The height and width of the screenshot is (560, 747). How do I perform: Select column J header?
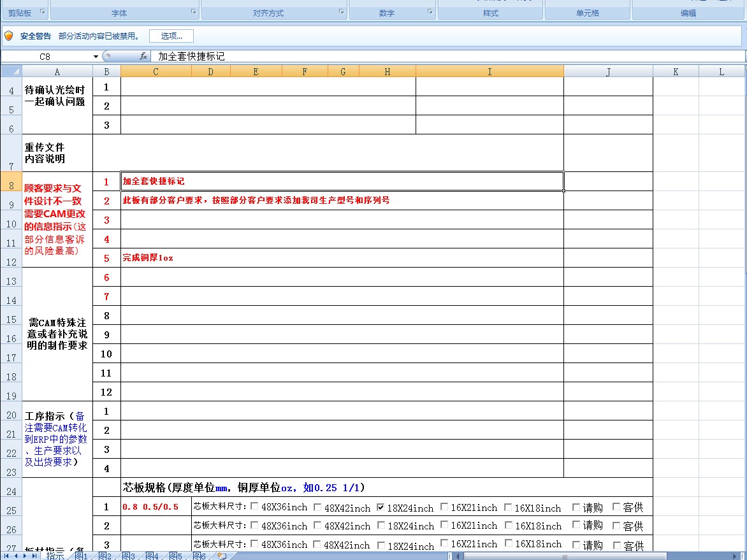[x=608, y=71]
